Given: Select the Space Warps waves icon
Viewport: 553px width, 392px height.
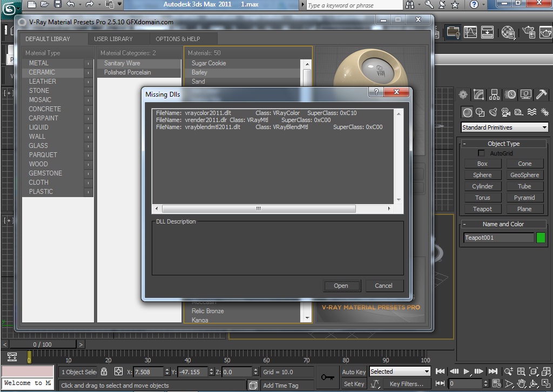Looking at the screenshot, I should [x=532, y=112].
